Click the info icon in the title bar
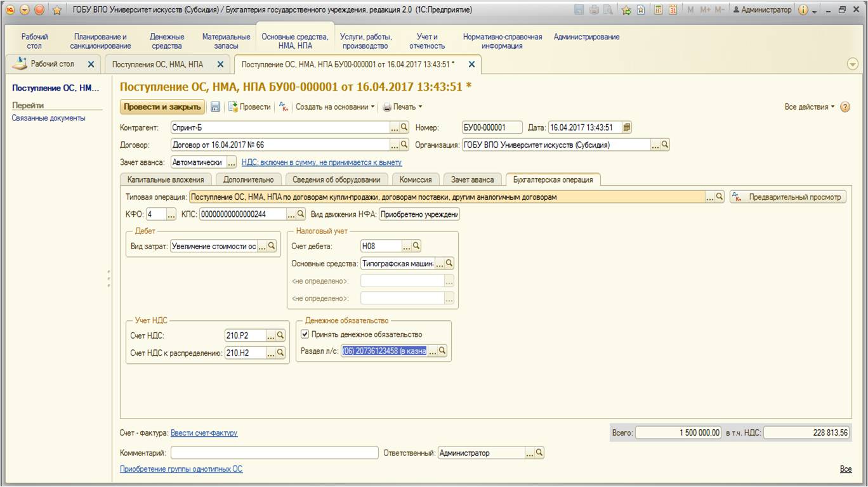 803,10
